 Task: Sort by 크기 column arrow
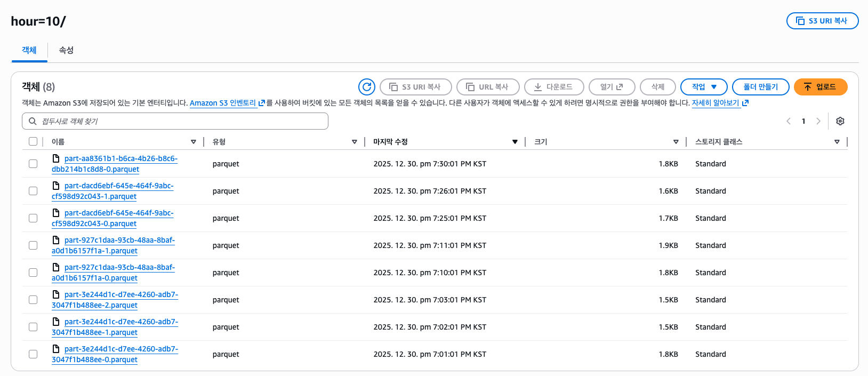tap(676, 142)
